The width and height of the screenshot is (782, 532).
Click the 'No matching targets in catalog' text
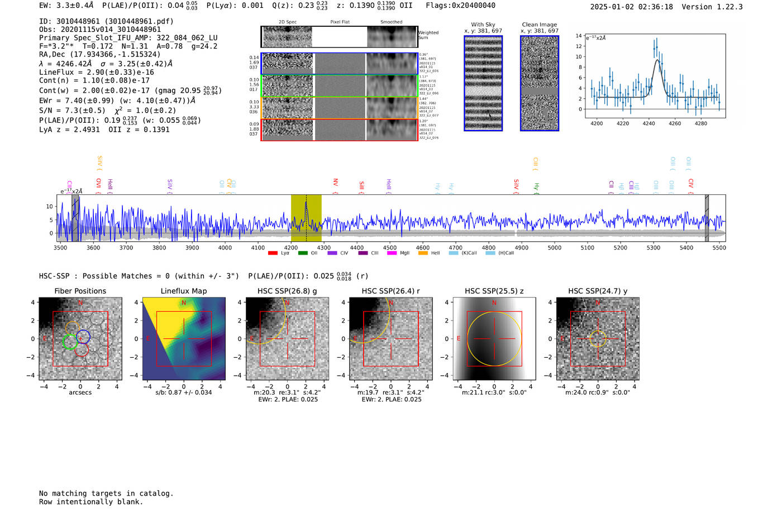106,493
